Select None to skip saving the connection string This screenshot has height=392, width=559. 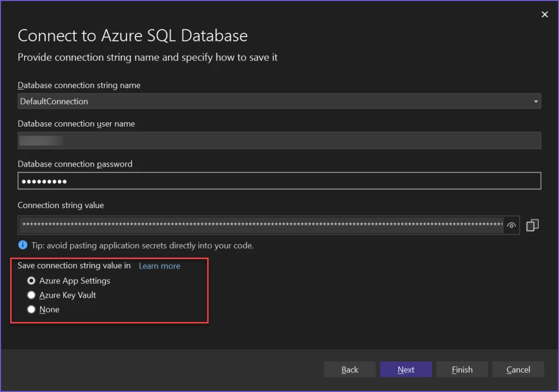31,309
